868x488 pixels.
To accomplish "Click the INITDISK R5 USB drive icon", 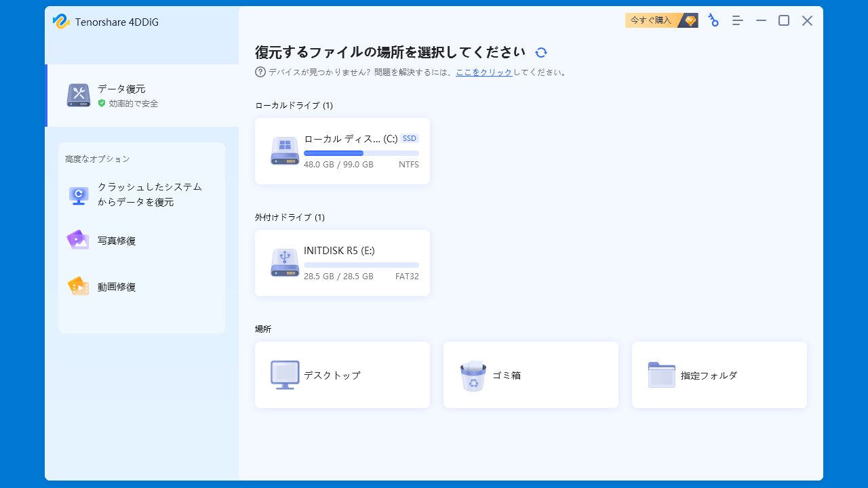I will pos(285,262).
